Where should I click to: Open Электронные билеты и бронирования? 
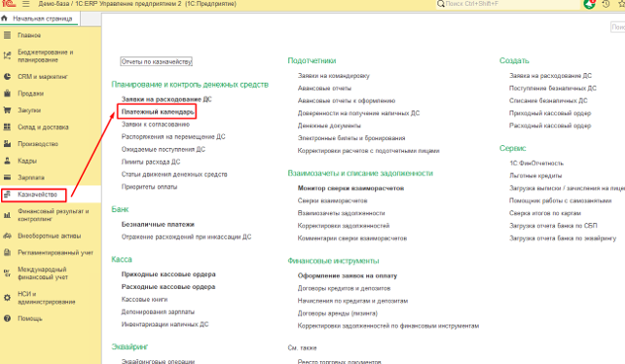point(351,138)
